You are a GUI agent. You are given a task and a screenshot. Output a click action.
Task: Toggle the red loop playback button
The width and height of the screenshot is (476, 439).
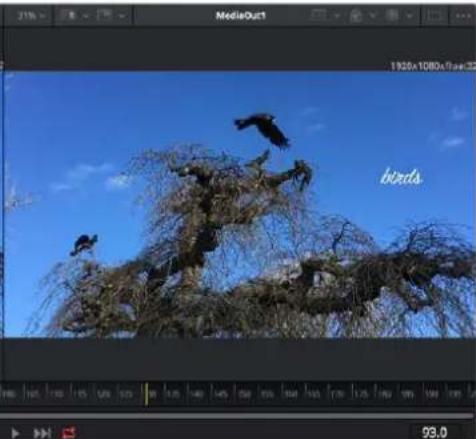pos(69,433)
